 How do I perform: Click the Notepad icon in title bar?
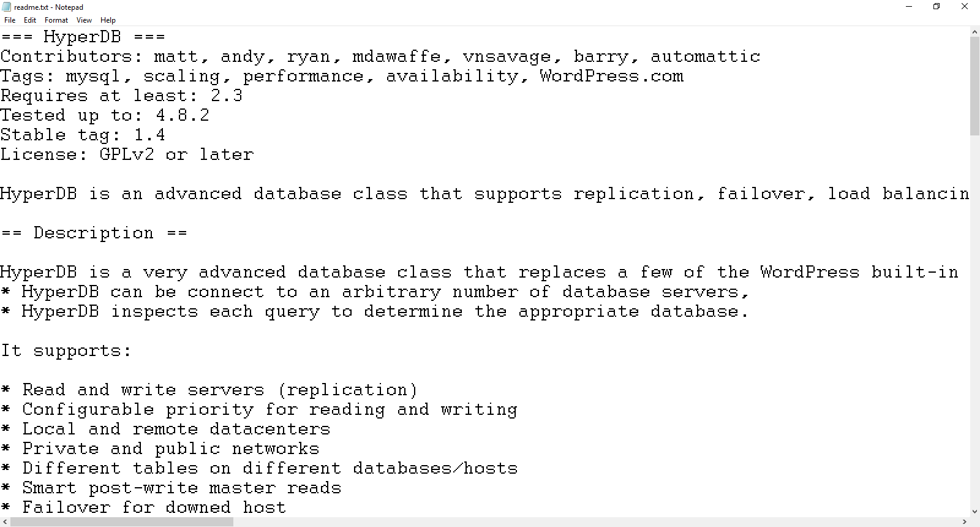pyautogui.click(x=7, y=7)
